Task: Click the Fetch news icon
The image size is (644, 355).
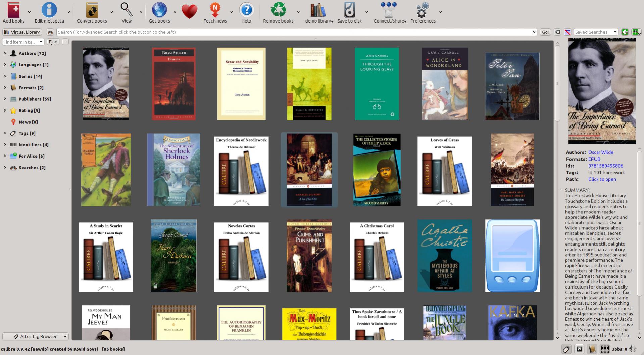Action: [215, 10]
